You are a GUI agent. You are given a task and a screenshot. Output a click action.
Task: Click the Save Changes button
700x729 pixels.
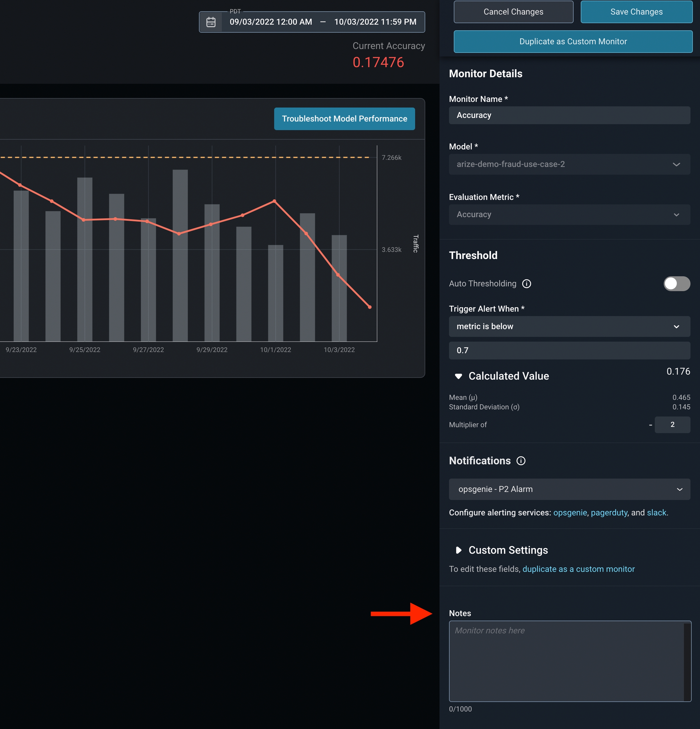click(x=636, y=12)
